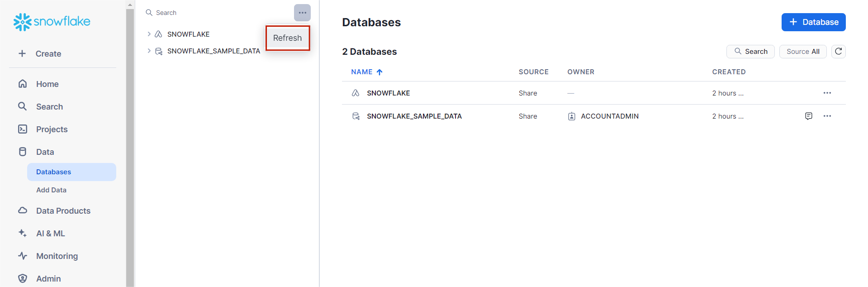
Task: Click the explorer Search input field
Action: pyautogui.click(x=217, y=13)
